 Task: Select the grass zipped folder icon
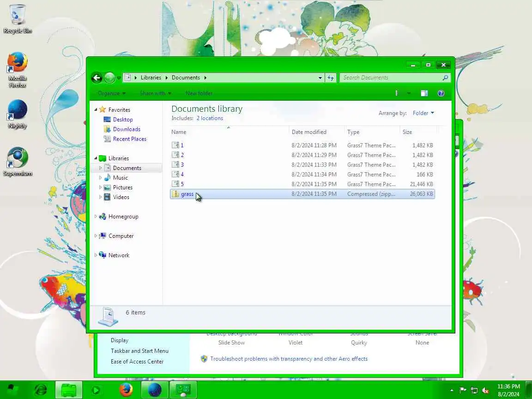[175, 194]
